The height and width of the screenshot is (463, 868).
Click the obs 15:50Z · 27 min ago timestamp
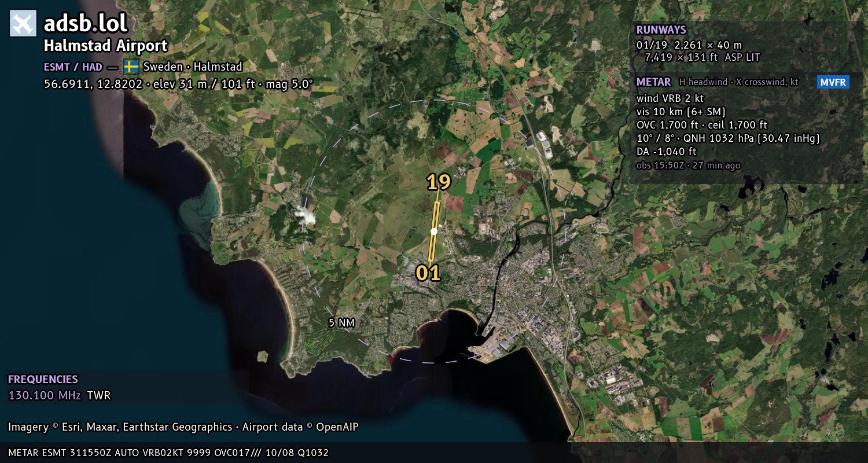tap(688, 166)
